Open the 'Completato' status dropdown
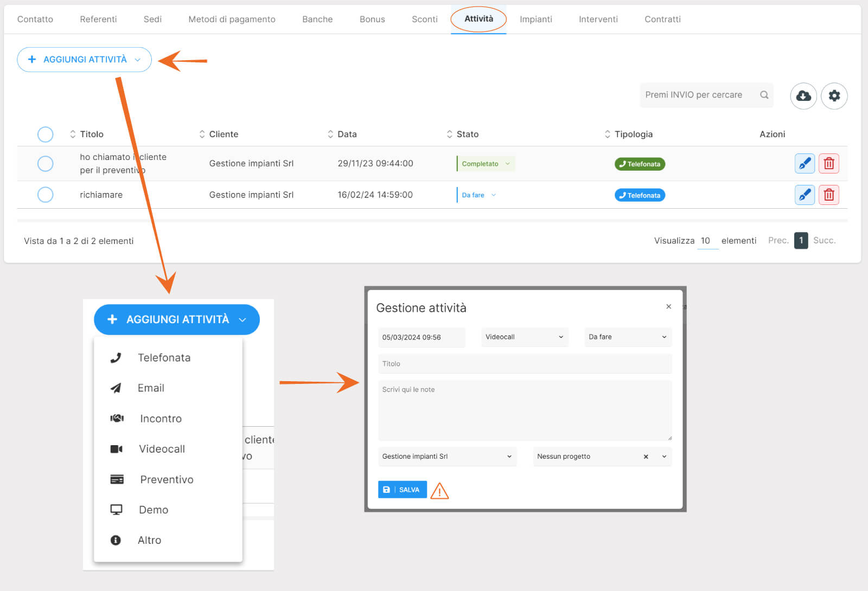868x591 pixels. point(486,164)
